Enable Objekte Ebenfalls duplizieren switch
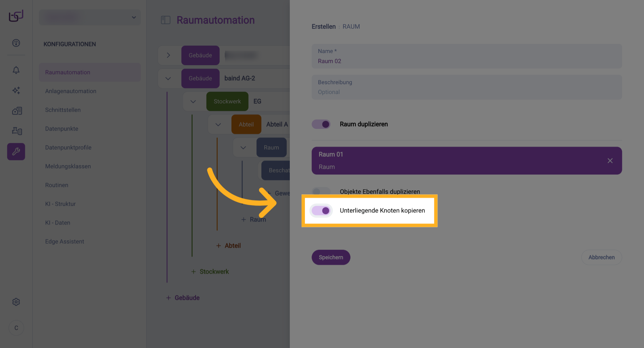 click(x=321, y=192)
